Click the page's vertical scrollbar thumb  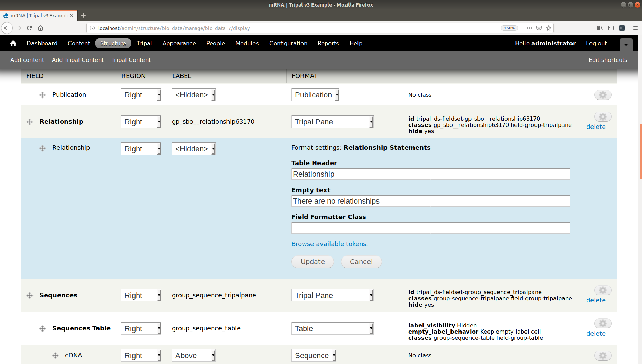(x=641, y=152)
